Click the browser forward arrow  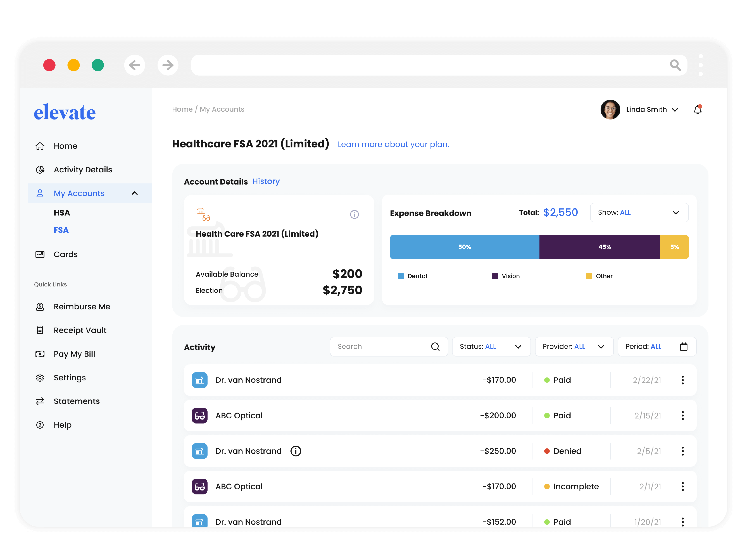coord(168,65)
